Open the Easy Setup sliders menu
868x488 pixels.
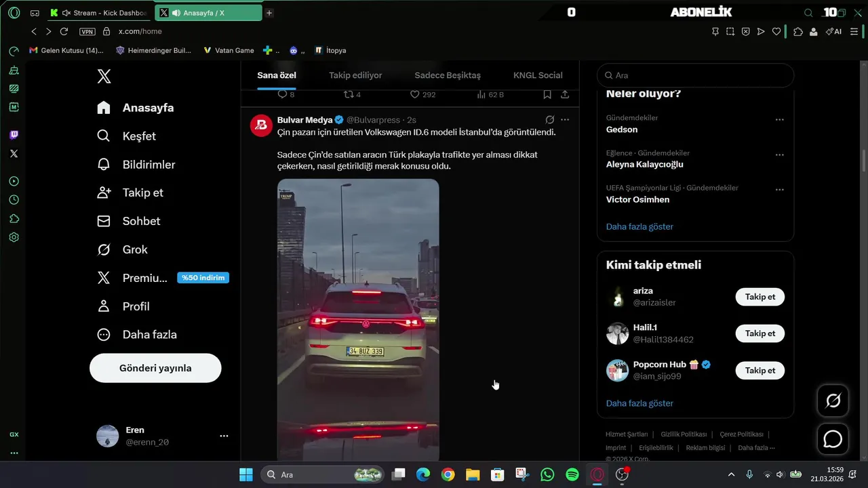point(854,31)
